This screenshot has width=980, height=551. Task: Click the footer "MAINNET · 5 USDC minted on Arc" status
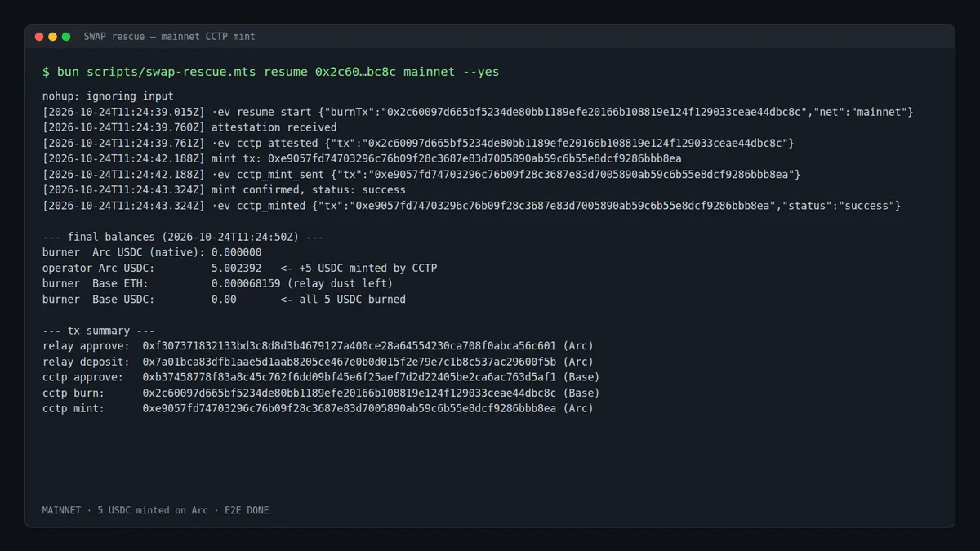click(155, 511)
